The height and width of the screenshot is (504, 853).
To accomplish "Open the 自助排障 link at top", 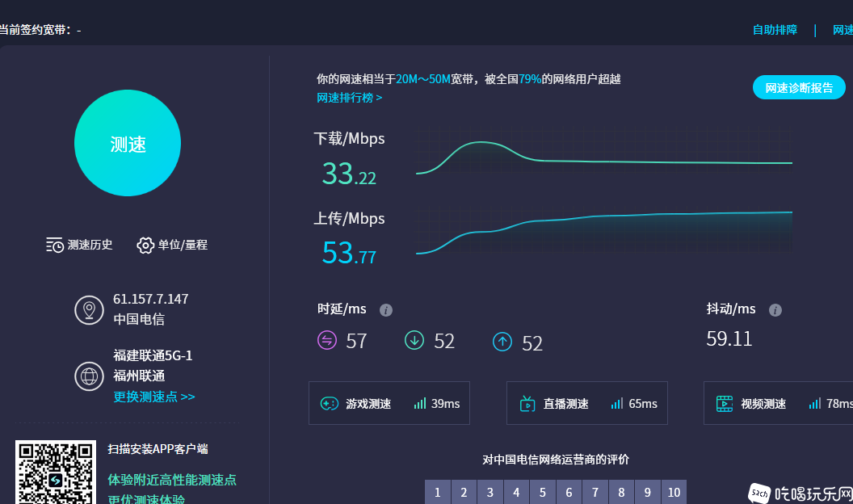I will [775, 30].
